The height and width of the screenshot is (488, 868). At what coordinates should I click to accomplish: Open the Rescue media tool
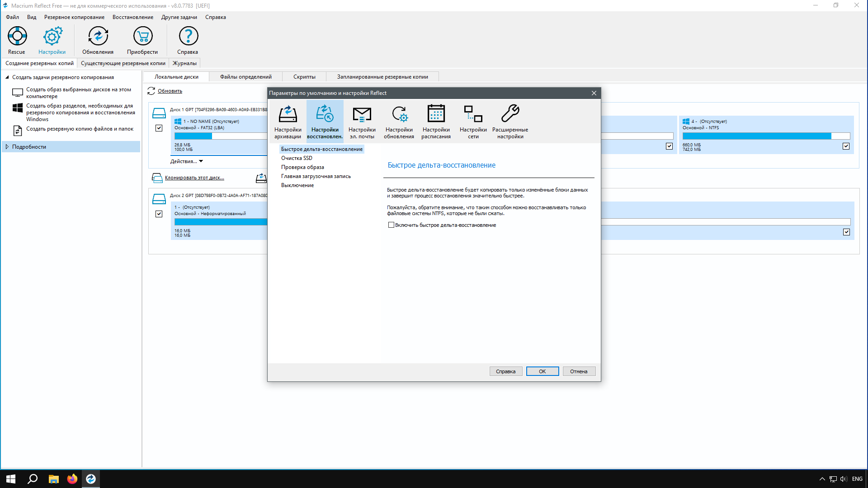coord(17,41)
